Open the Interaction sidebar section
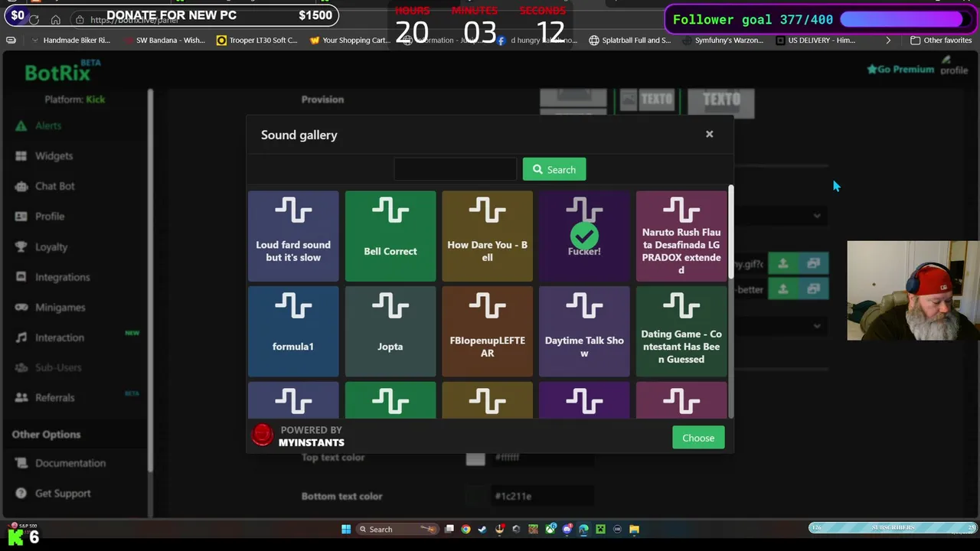The image size is (980, 551). pos(60,337)
